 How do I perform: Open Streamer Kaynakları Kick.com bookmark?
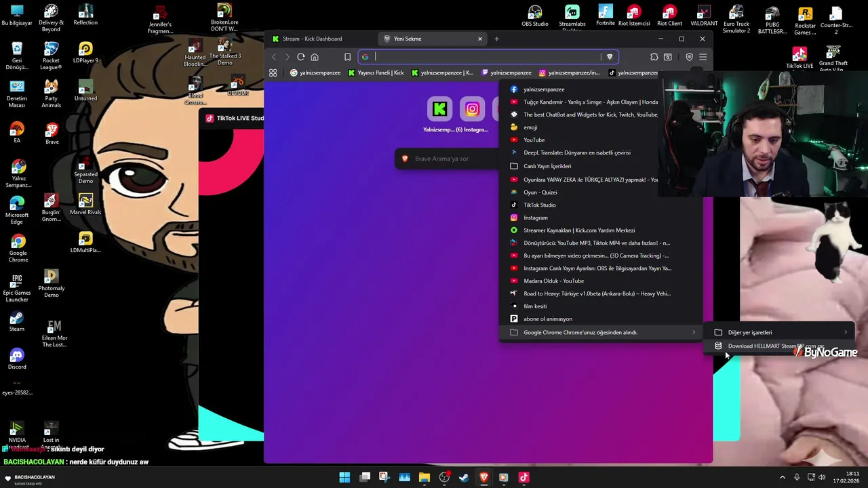click(600, 230)
